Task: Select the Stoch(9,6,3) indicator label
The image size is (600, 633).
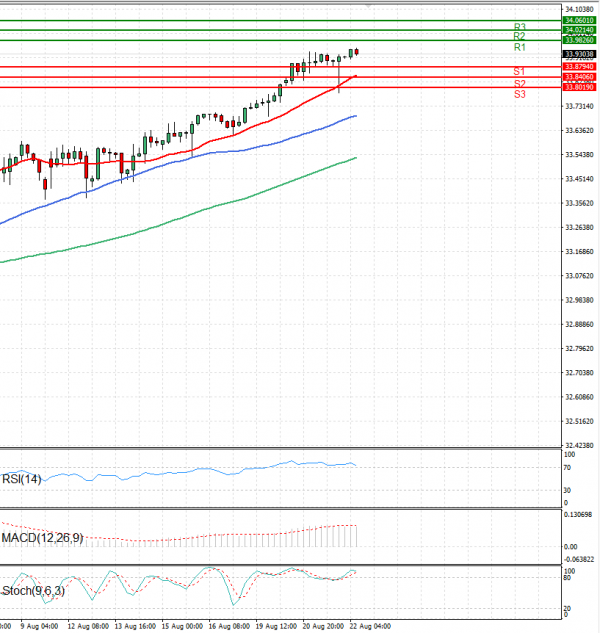Action: (33, 592)
